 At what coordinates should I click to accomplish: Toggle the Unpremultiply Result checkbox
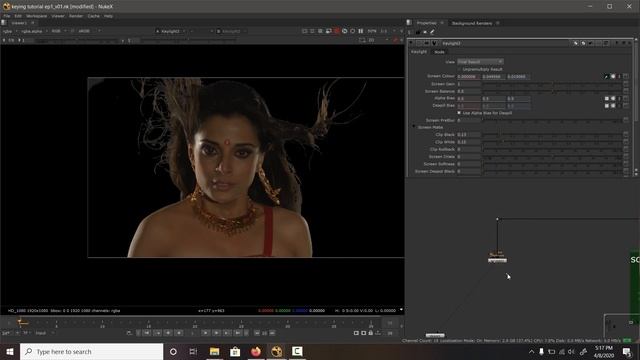click(x=459, y=69)
